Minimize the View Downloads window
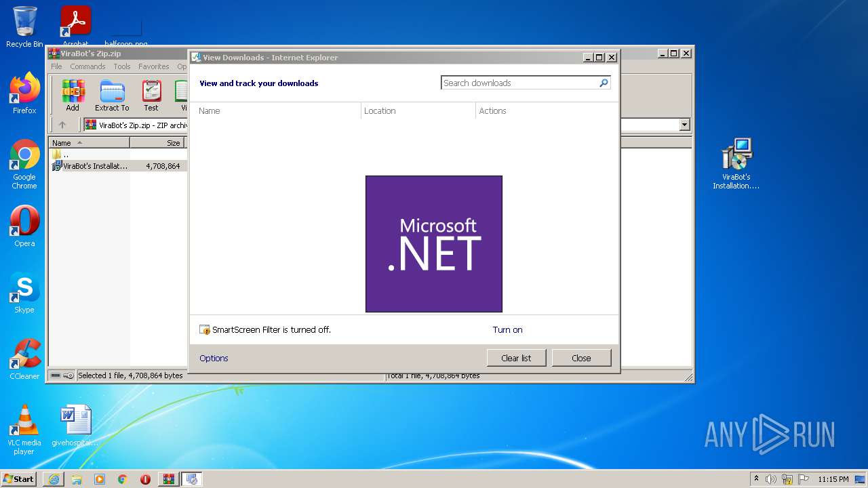The width and height of the screenshot is (868, 488). click(588, 58)
